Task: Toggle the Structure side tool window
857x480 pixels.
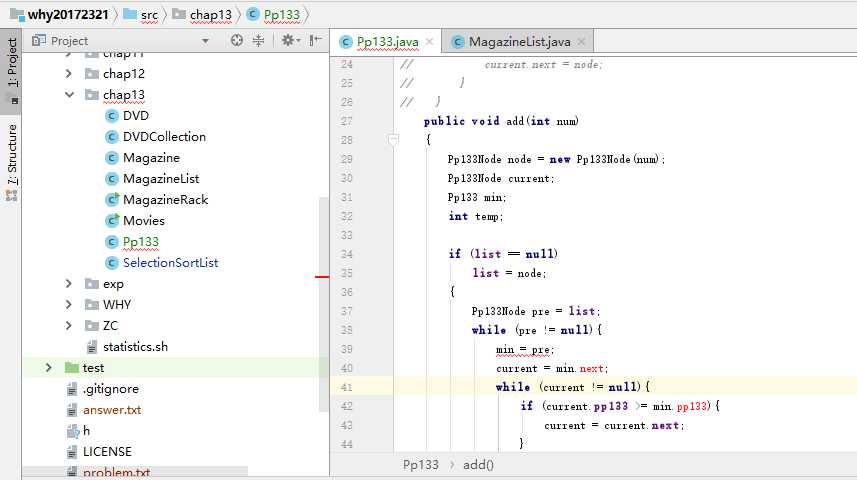Action: [x=12, y=150]
